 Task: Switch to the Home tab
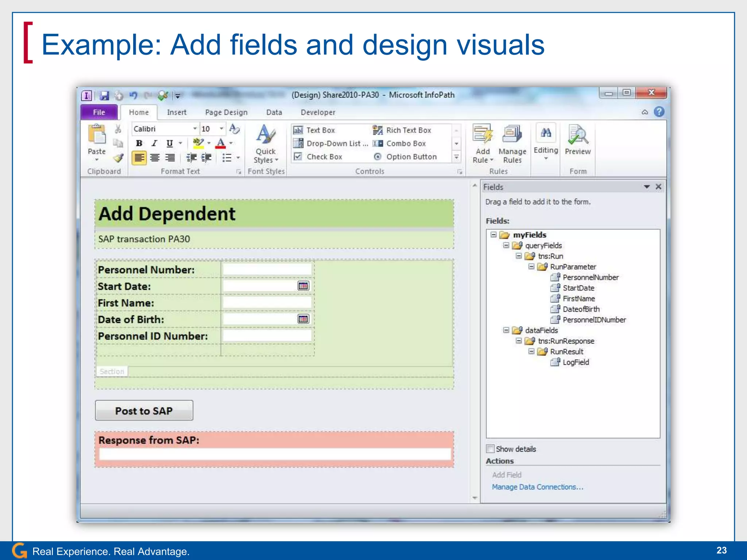pyautogui.click(x=139, y=112)
